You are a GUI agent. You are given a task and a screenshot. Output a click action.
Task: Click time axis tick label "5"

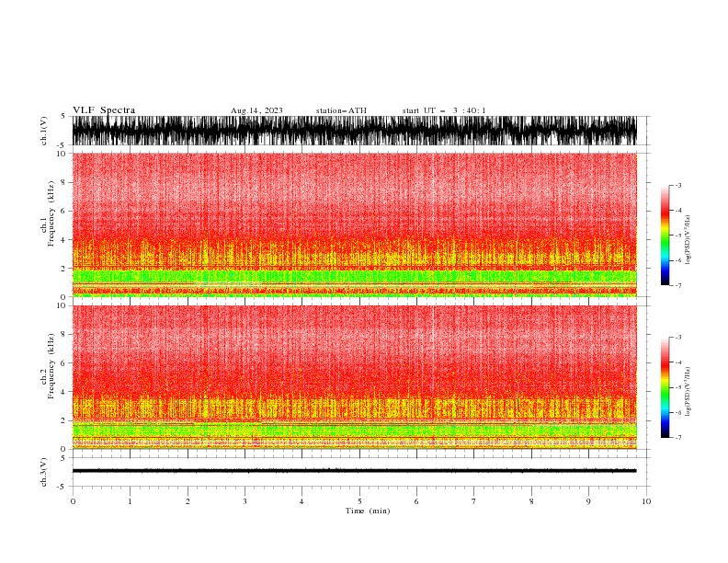359,501
